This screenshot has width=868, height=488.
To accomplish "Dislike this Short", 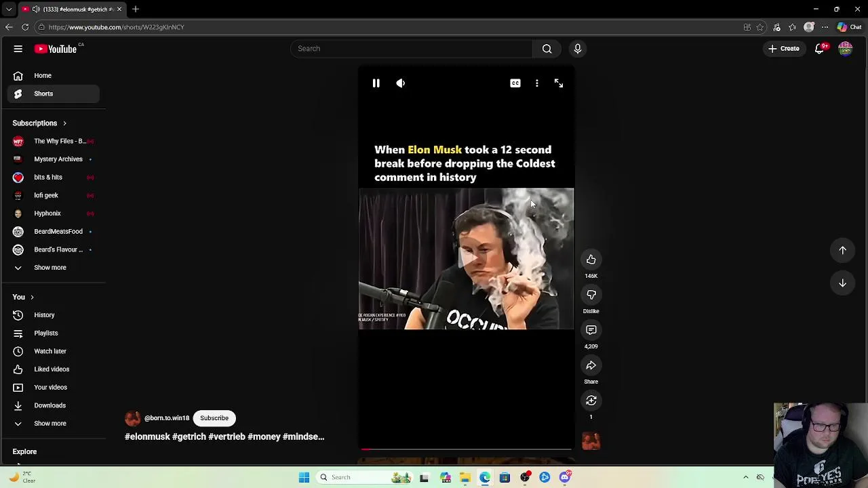I will [591, 295].
